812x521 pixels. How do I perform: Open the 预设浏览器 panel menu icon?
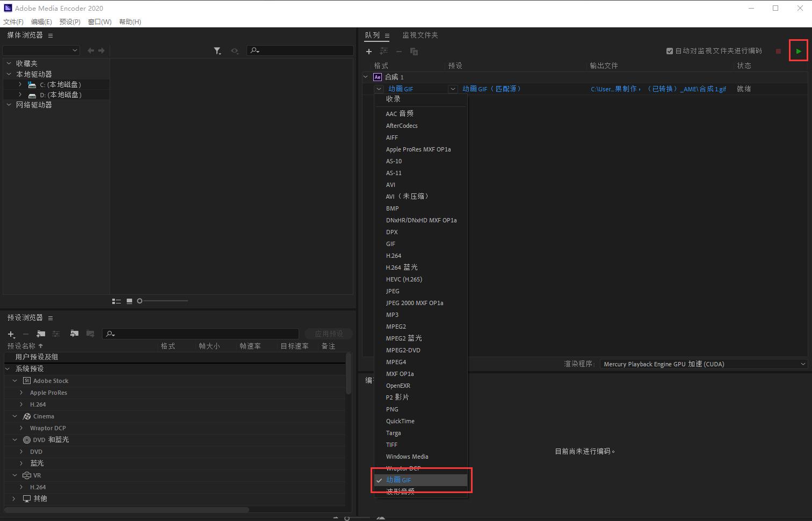point(50,318)
